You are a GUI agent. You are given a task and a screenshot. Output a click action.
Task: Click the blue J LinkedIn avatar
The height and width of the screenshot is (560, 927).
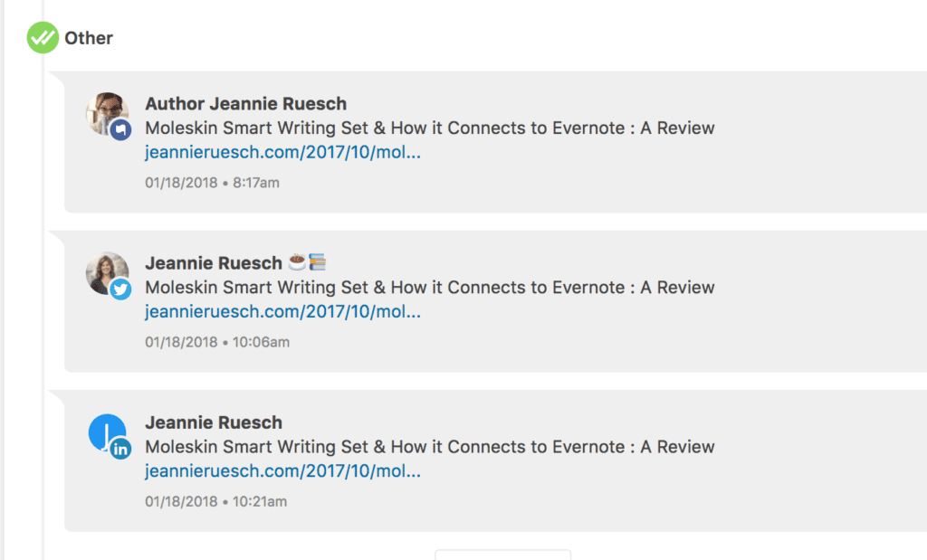(107, 432)
